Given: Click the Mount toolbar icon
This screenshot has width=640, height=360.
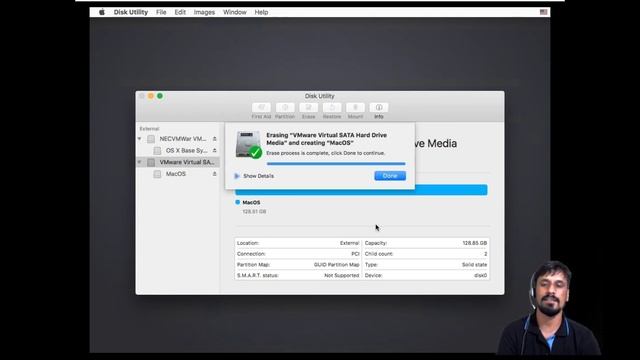Looking at the screenshot, I should (356, 107).
